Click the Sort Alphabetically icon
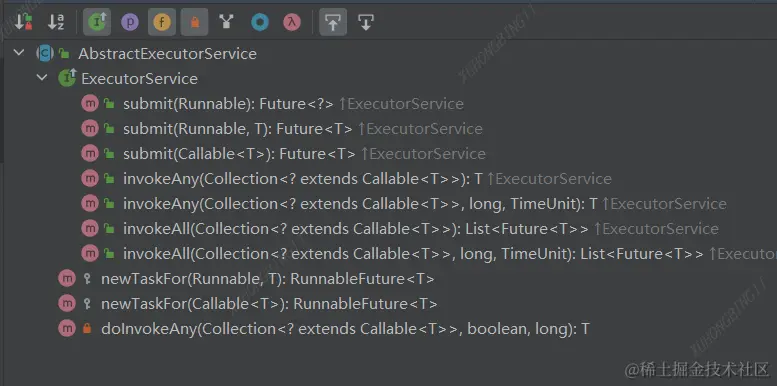 [56, 22]
